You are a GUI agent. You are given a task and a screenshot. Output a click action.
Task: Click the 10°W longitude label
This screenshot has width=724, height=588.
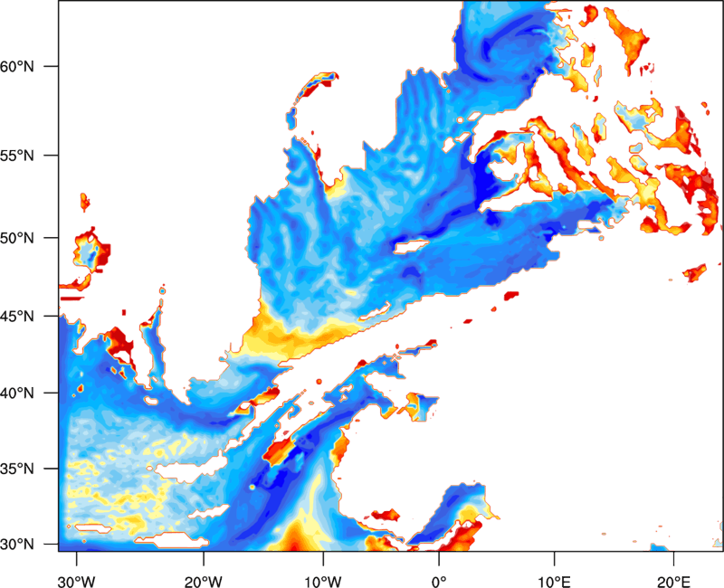coord(323,582)
